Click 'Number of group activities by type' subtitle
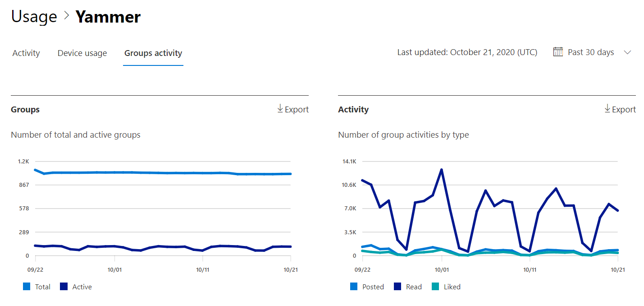Screen dimensions: 644x306 click(x=403, y=135)
